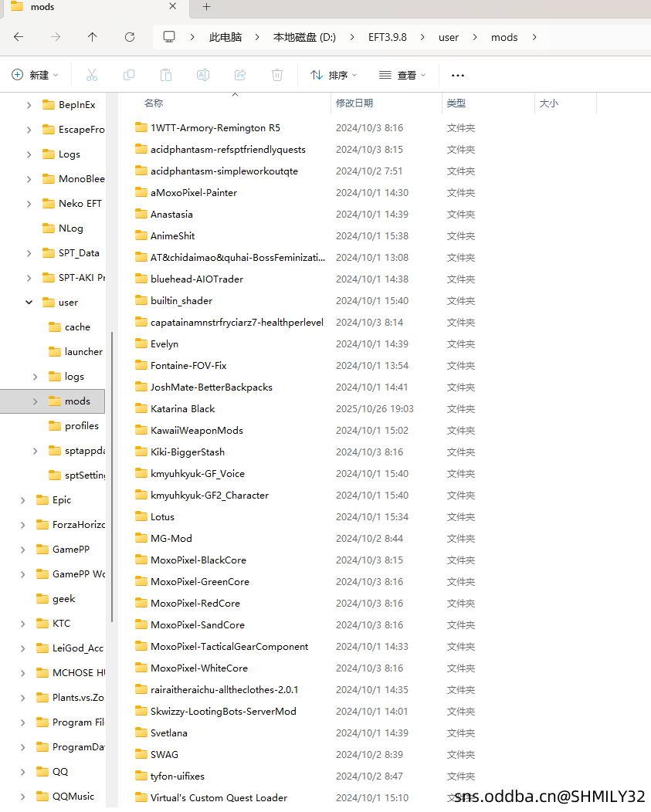Open the 查看 (View) dropdown menu
This screenshot has height=812, width=651.
[402, 75]
